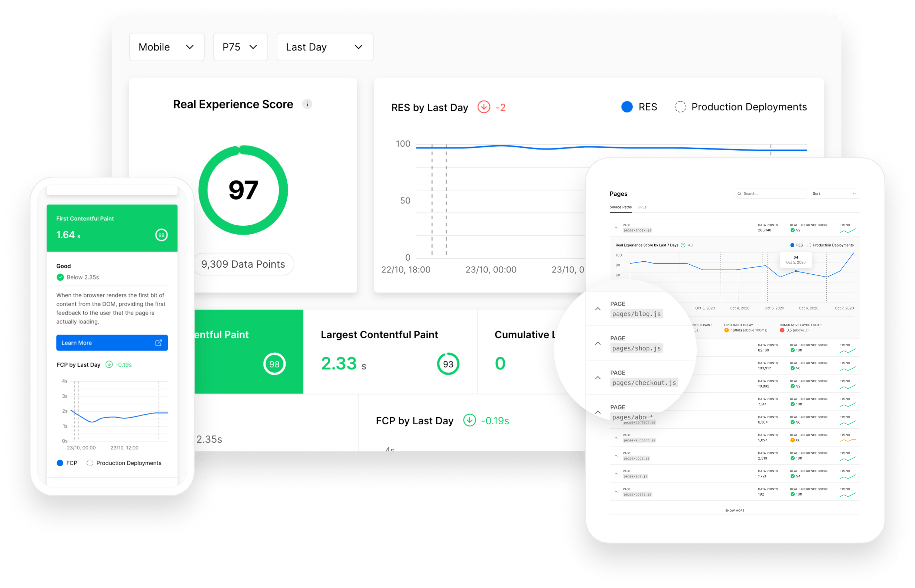
Task: Switch to the URLs tab
Action: (642, 208)
